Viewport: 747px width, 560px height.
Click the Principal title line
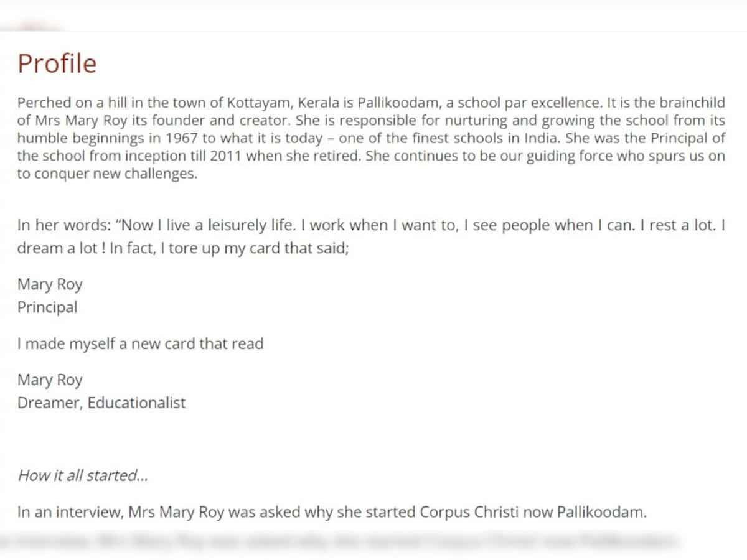[47, 307]
